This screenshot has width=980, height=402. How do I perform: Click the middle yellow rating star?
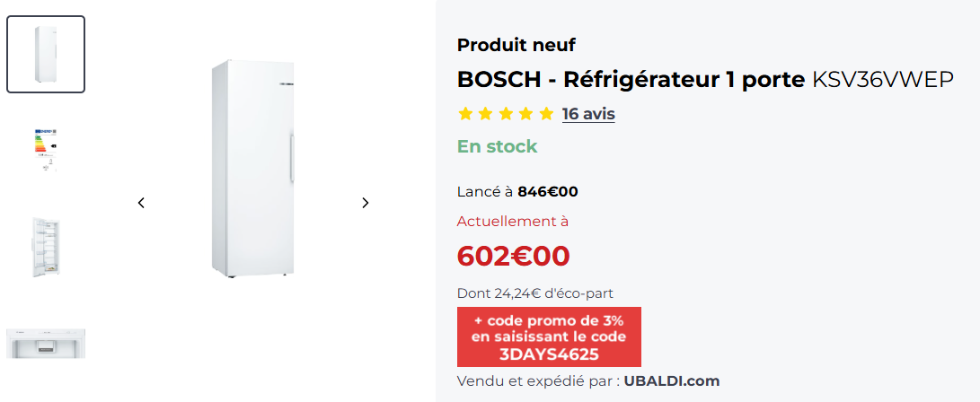click(505, 114)
